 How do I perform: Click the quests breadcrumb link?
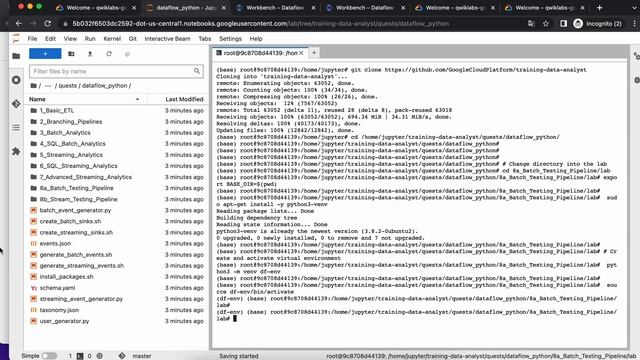point(68,86)
